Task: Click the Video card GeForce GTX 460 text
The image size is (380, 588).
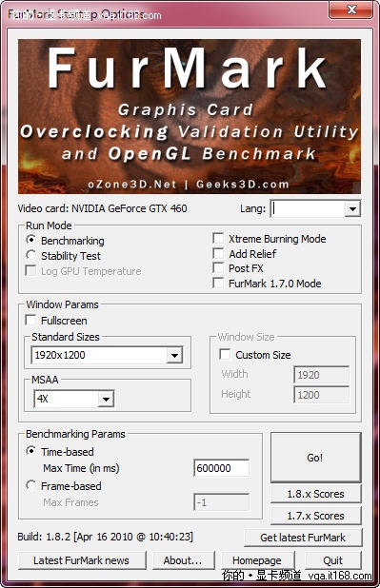Action: [x=102, y=208]
